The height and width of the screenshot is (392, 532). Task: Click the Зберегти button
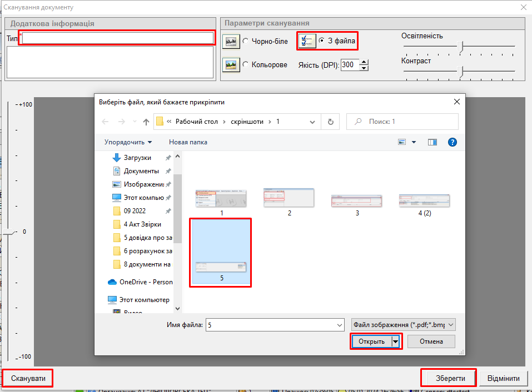pyautogui.click(x=449, y=378)
